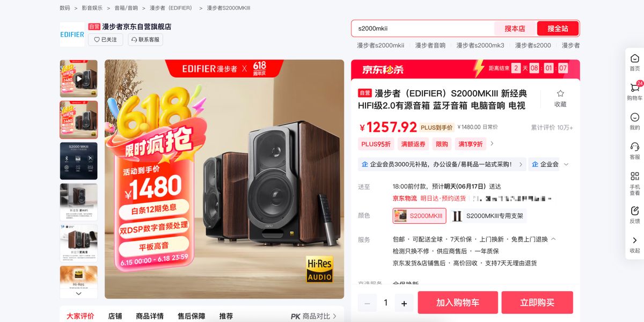Select the S2000MKIII专用支架 option

(488, 216)
